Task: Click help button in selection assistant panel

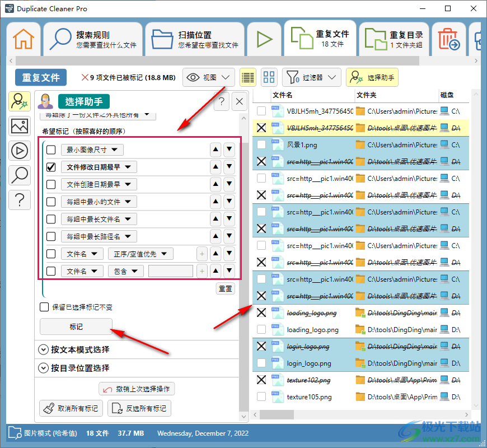Action: [222, 101]
